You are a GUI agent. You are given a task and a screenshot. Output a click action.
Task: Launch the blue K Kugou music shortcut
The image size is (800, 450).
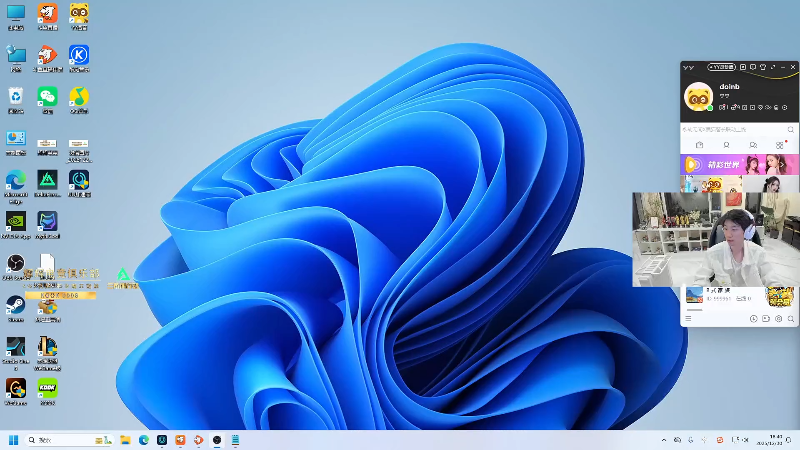(x=79, y=58)
